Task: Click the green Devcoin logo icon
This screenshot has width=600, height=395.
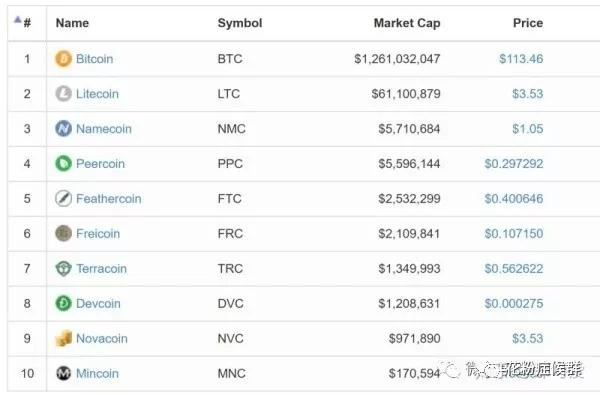Action: (63, 304)
